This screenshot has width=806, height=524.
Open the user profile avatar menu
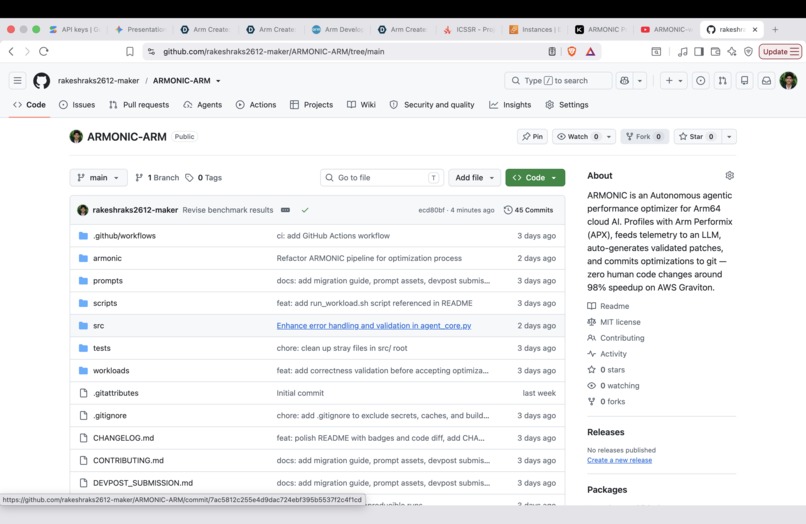[789, 81]
